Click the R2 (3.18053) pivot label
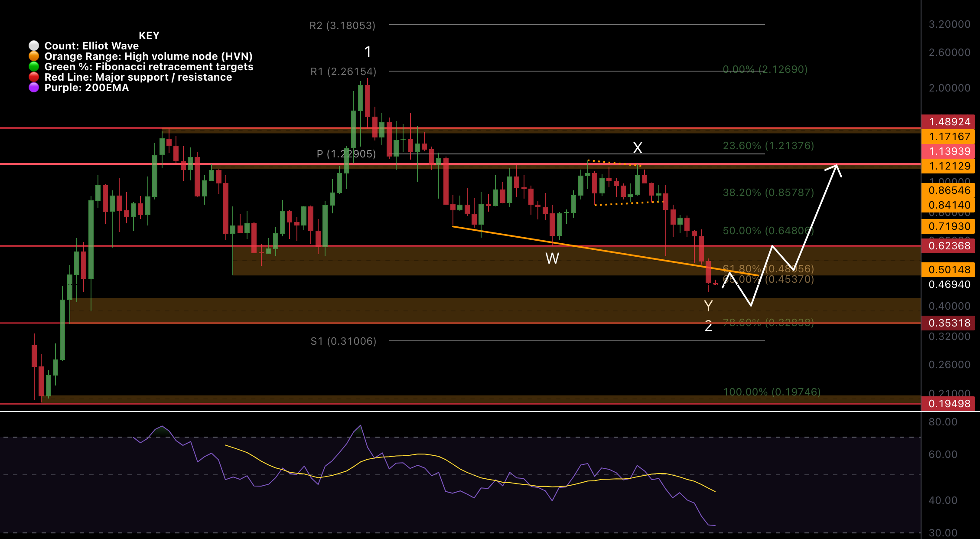 342,26
